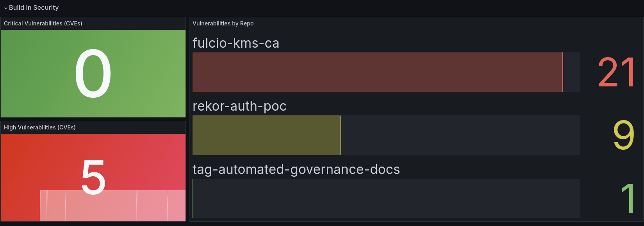Viewport: 644px width, 226px height.
Task: Click the high vulnerabilities value 5
Action: pyautogui.click(x=93, y=177)
